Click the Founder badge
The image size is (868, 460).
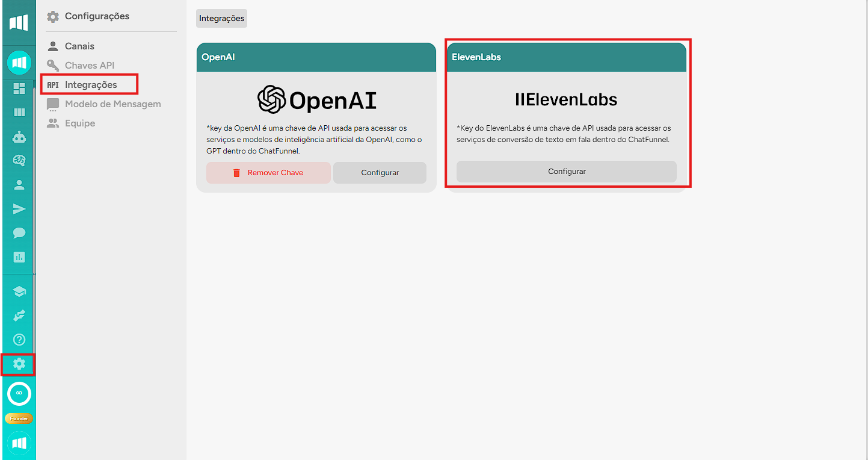coord(19,418)
